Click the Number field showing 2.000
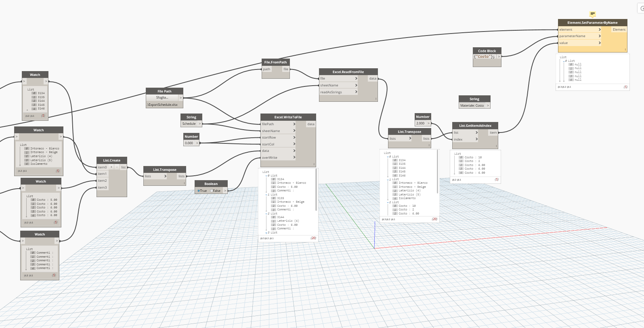 click(x=421, y=123)
